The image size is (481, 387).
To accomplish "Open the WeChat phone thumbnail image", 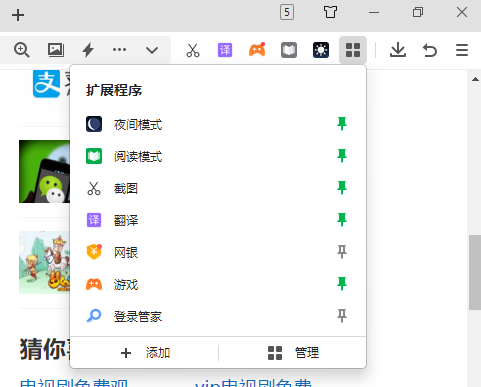I will (x=44, y=171).
